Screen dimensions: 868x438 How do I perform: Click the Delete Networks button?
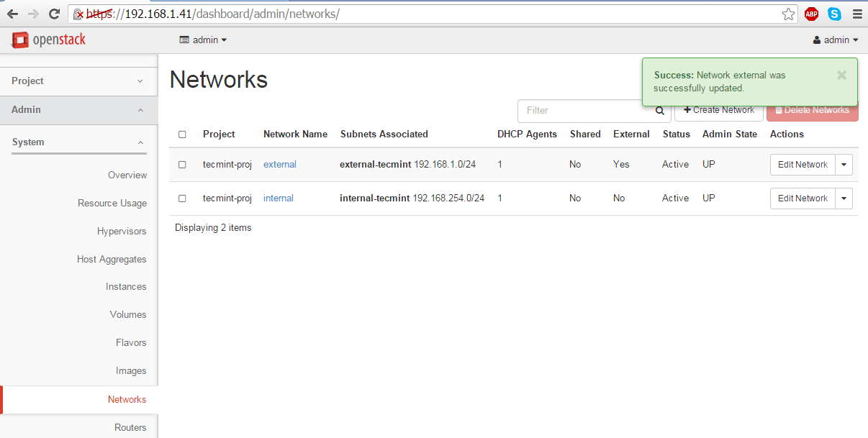pos(812,110)
